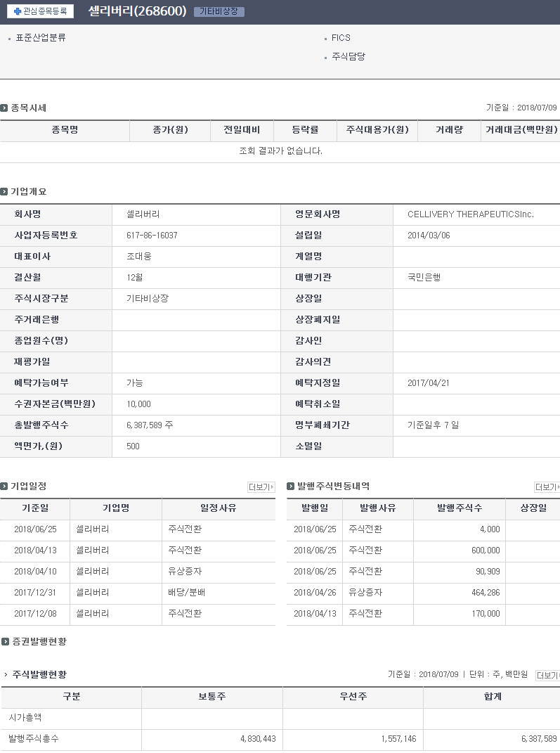
Task: Select 기준일후 7 일 value
Action: [x=434, y=425]
